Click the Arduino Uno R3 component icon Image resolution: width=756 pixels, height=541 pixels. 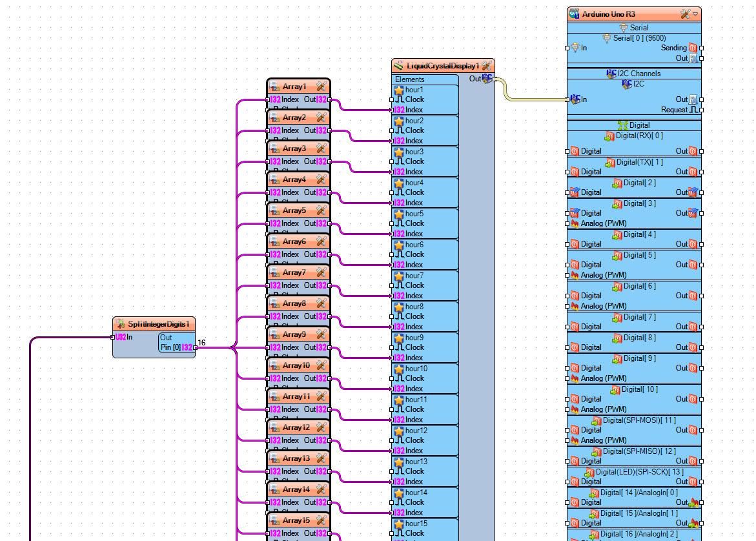574,14
